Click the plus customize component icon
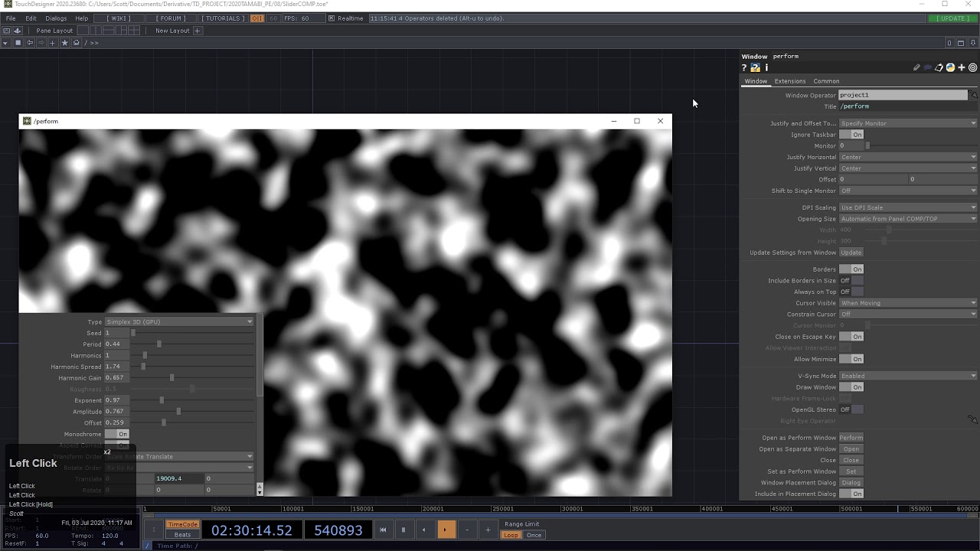Image resolution: width=980 pixels, height=551 pixels. pyautogui.click(x=962, y=67)
